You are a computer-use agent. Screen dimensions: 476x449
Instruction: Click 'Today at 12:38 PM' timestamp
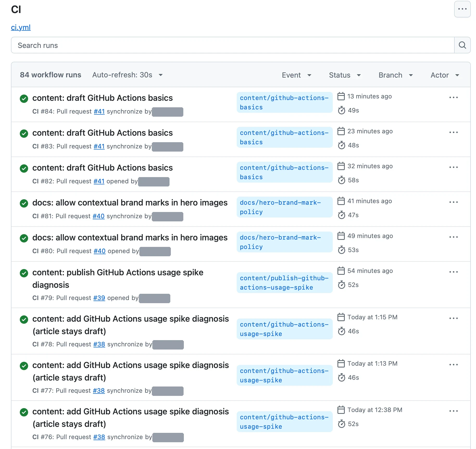tap(375, 410)
